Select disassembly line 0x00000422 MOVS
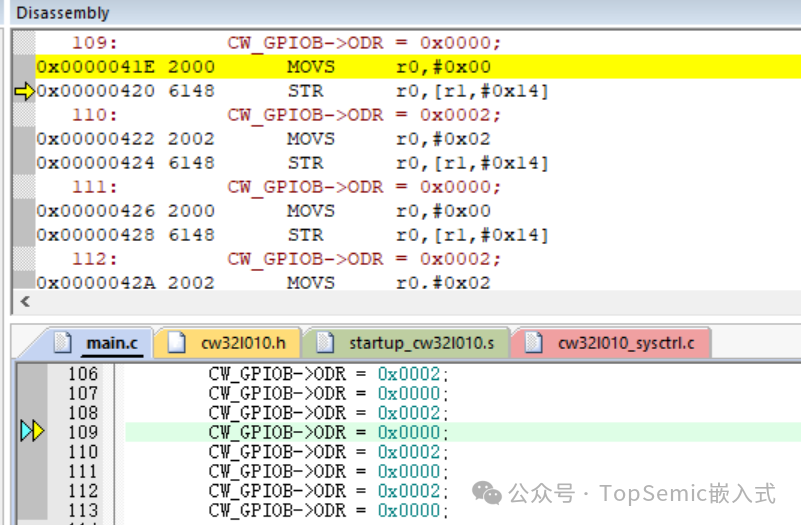 tap(418, 139)
